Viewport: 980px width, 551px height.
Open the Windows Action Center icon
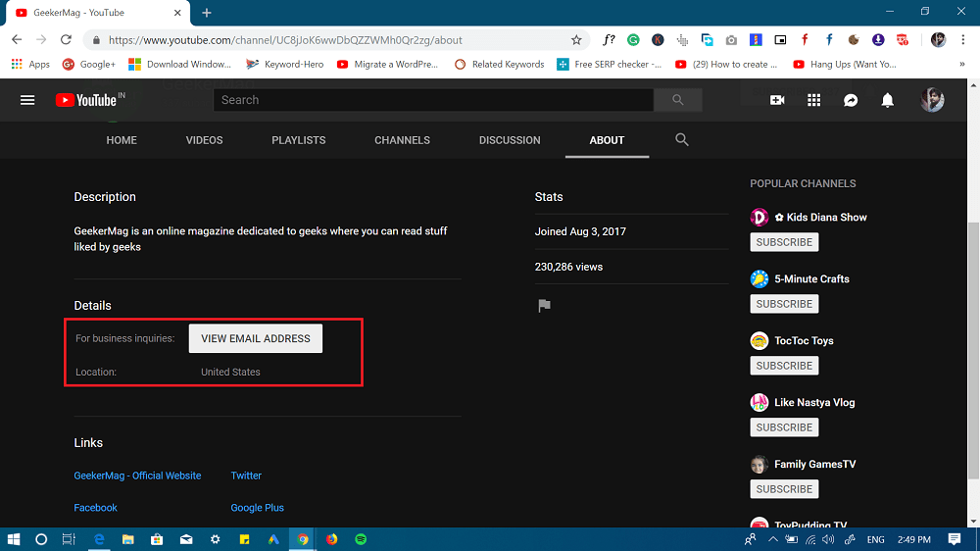[x=955, y=539]
